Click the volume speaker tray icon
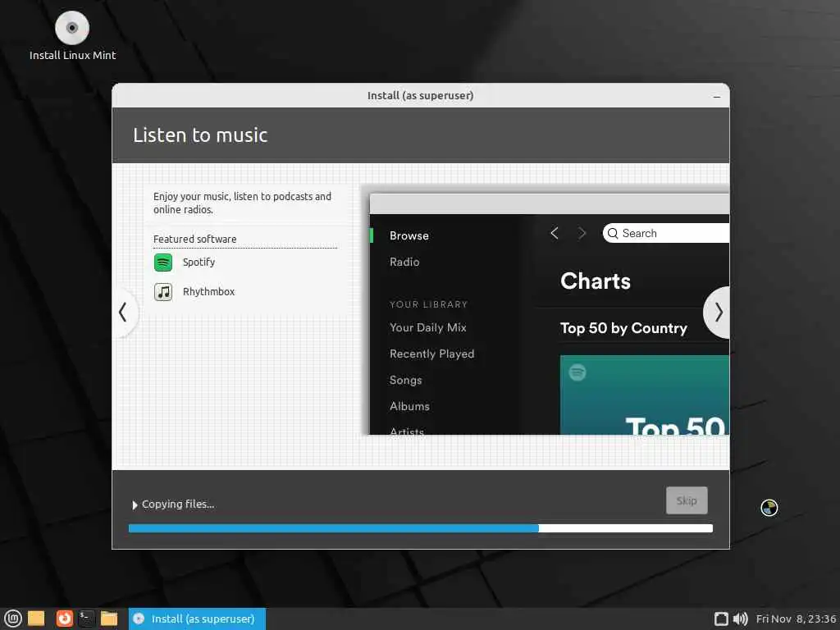The image size is (840, 630). click(x=741, y=619)
